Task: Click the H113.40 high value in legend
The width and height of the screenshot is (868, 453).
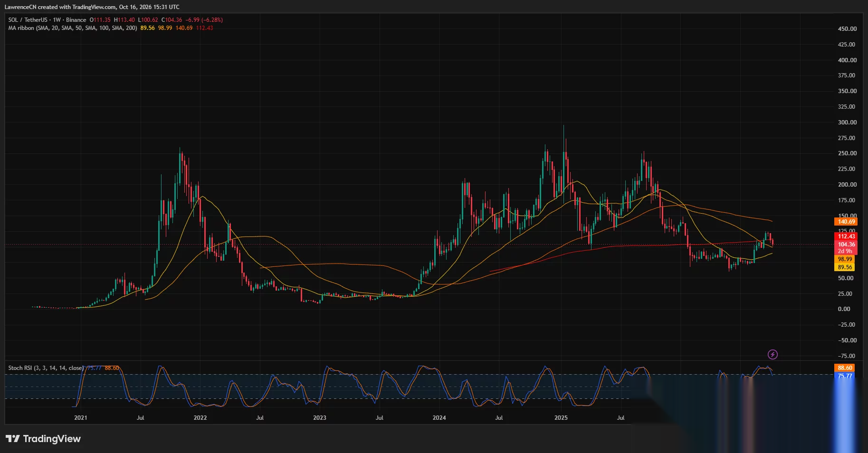Action: (x=124, y=20)
